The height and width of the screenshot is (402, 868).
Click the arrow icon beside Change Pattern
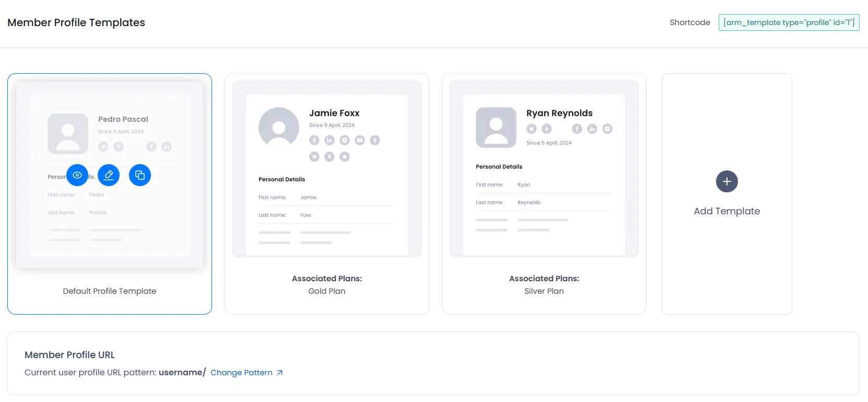(279, 373)
